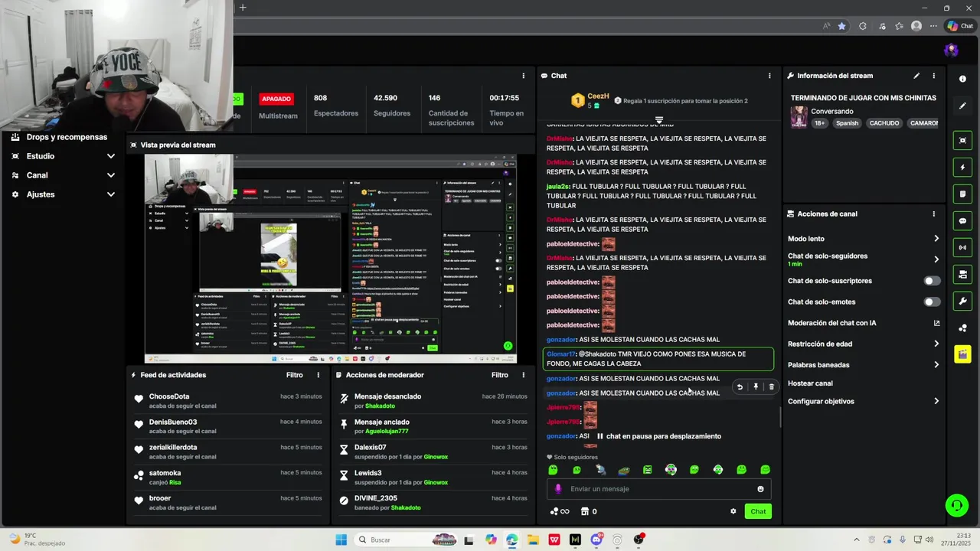Click the chat panel scrollbar
Image resolution: width=980 pixels, height=551 pixels.
pos(780,418)
